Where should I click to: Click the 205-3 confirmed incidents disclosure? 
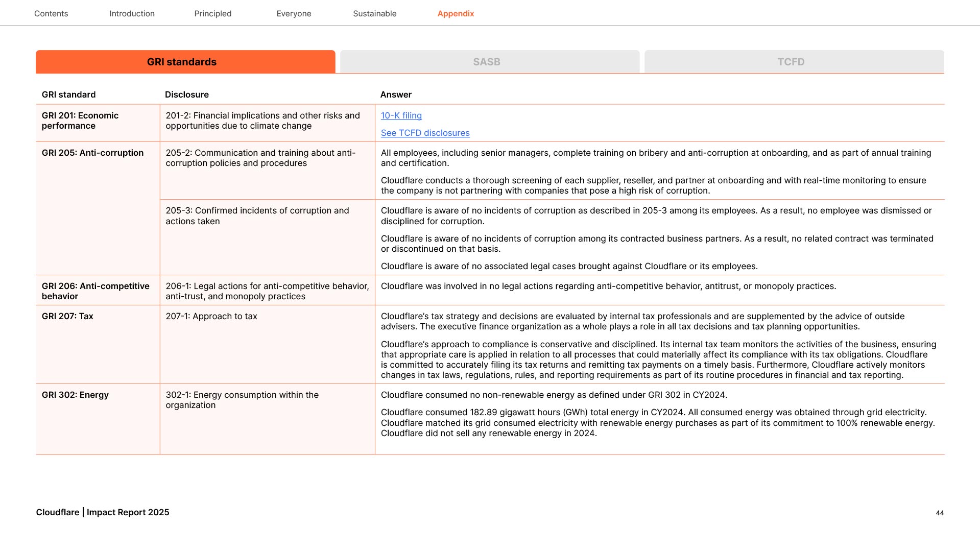click(257, 216)
